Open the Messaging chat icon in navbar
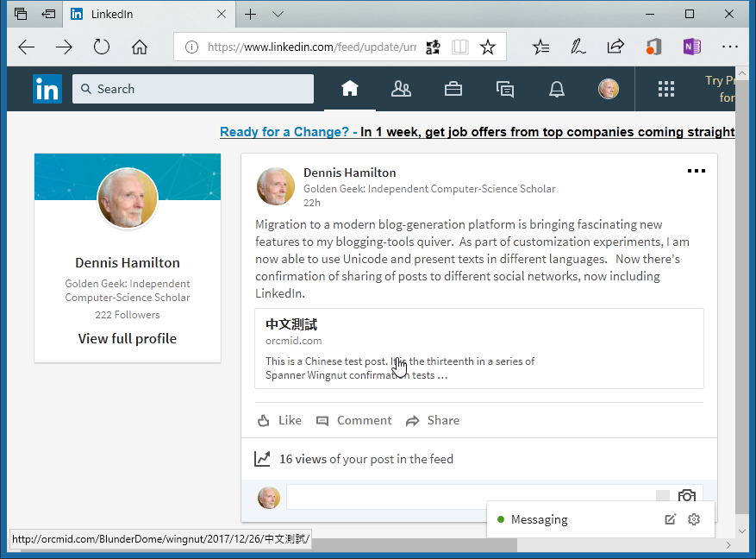 (x=505, y=89)
